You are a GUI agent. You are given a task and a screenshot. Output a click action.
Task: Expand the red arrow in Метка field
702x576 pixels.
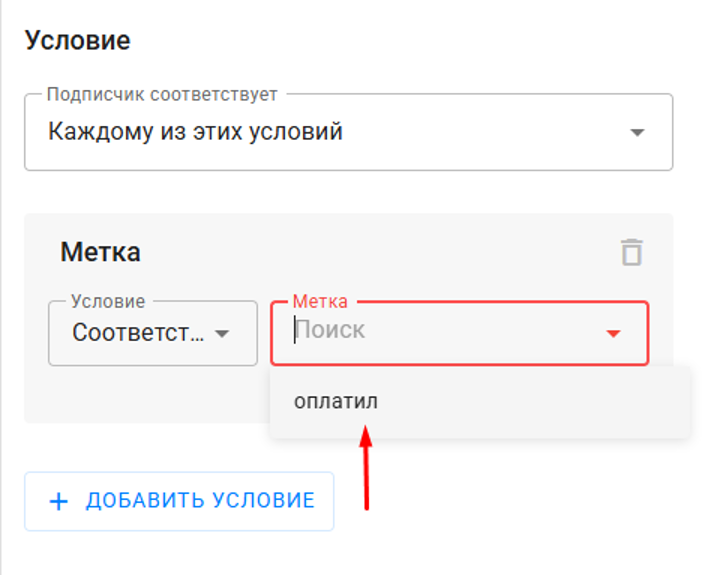[x=613, y=333]
